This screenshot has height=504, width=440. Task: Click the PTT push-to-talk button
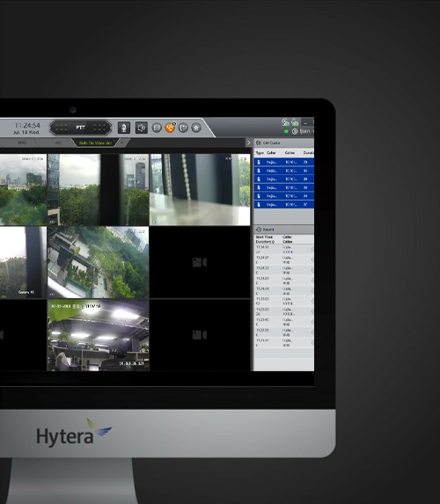click(x=80, y=128)
